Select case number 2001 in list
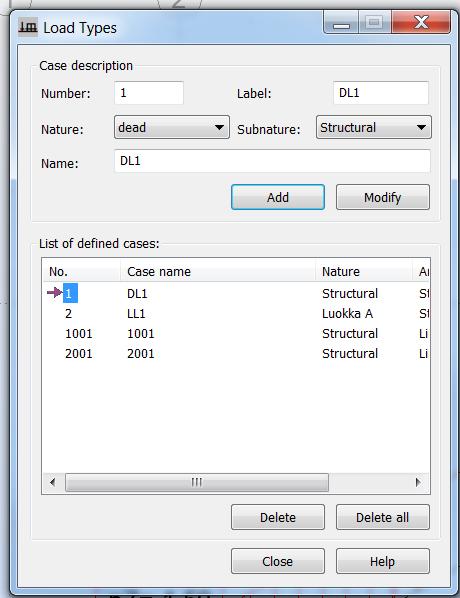 (x=79, y=354)
